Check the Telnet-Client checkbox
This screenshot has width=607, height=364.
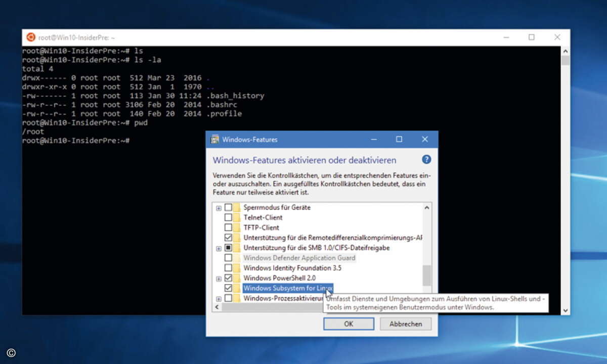click(x=229, y=217)
